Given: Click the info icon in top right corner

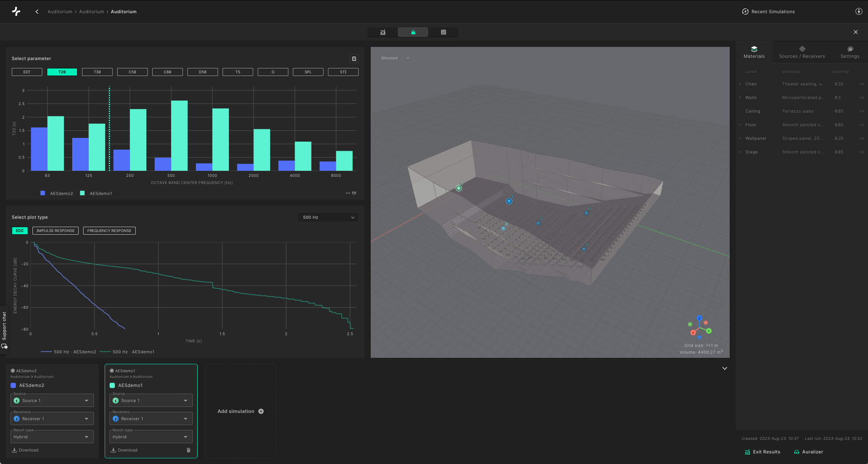Looking at the screenshot, I should pos(859,11).
